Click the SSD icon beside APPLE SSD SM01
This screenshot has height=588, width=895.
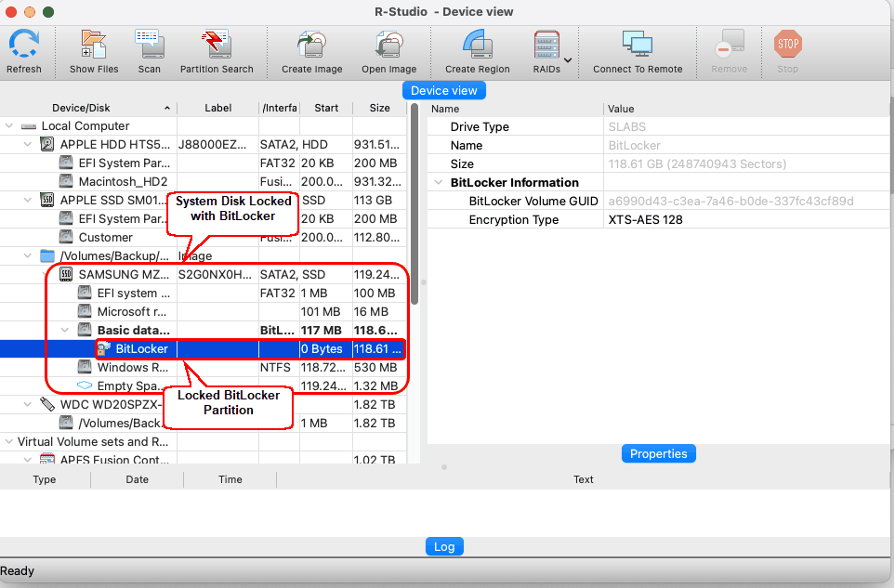click(x=46, y=201)
